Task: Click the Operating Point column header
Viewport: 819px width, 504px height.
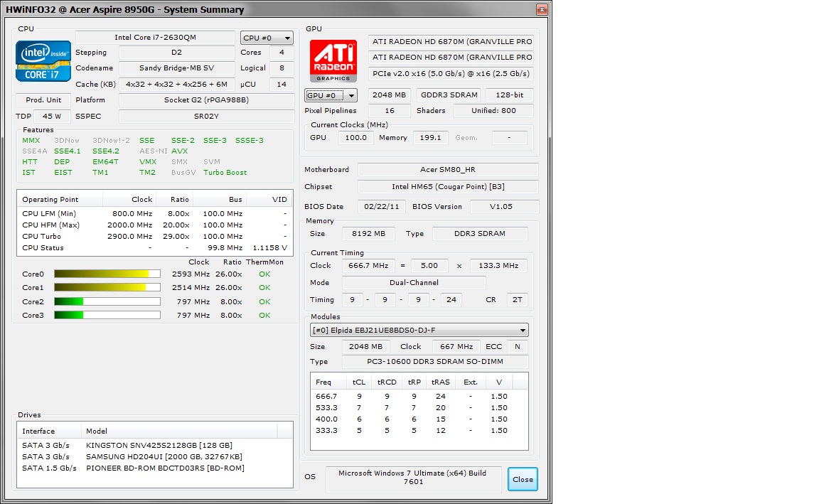Action: click(60, 200)
